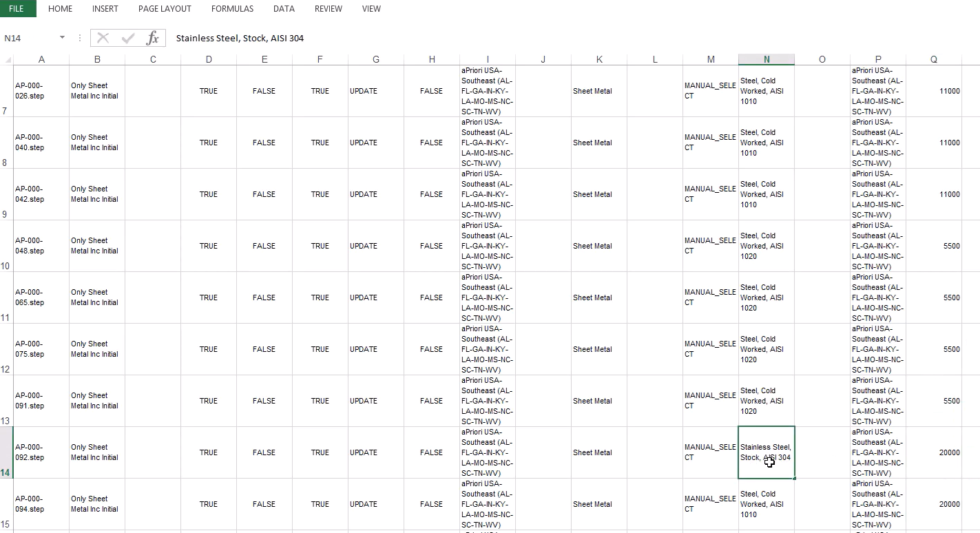Switch to the HOME ribbon tab
This screenshot has height=533, width=980.
coord(61,8)
